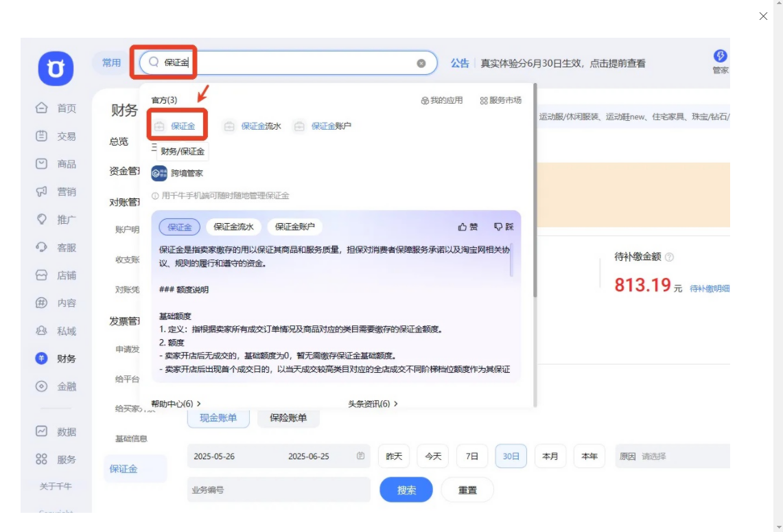Open the date range calendar icon

pyautogui.click(x=360, y=456)
